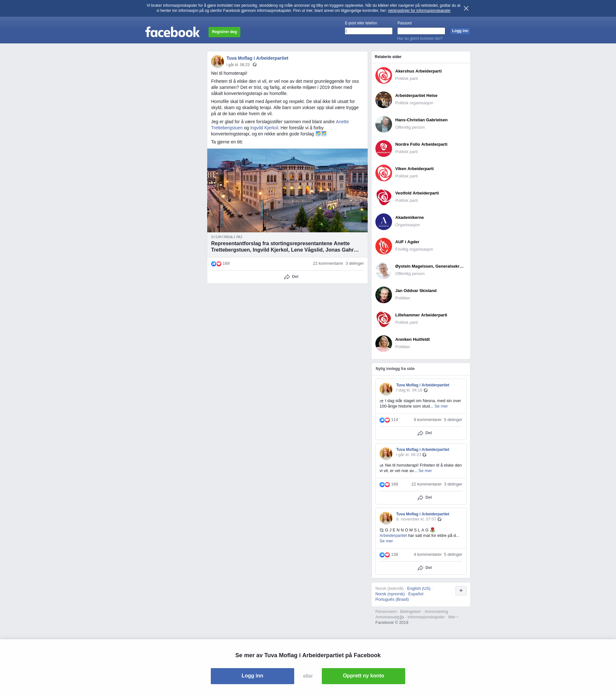This screenshot has width=616, height=697.
Task: Click public globe icon on main post
Action: tap(255, 65)
